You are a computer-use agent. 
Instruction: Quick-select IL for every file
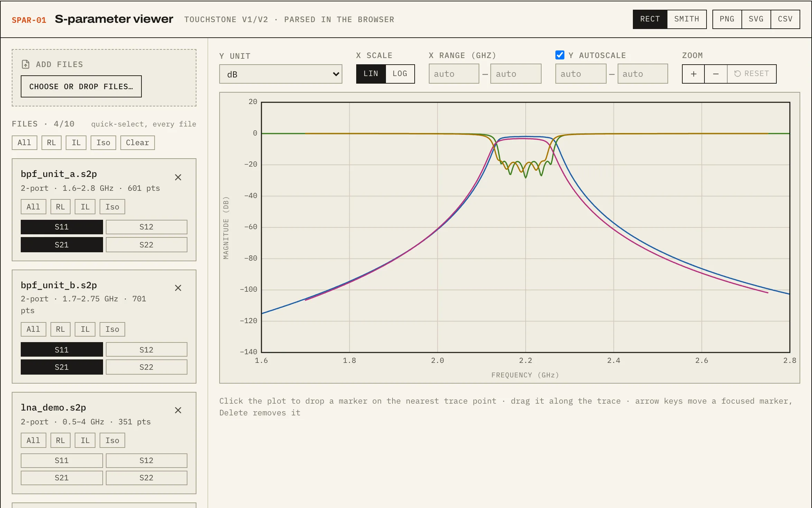pos(76,143)
